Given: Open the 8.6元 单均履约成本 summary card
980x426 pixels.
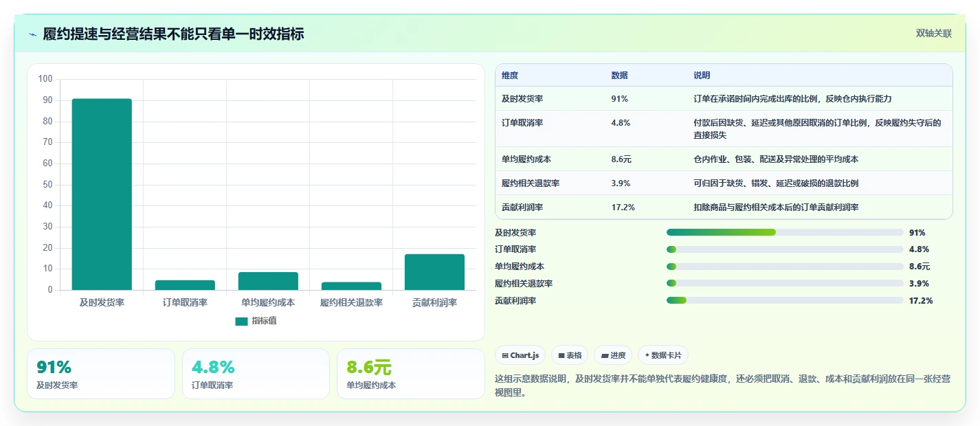Looking at the screenshot, I should pyautogui.click(x=411, y=374).
